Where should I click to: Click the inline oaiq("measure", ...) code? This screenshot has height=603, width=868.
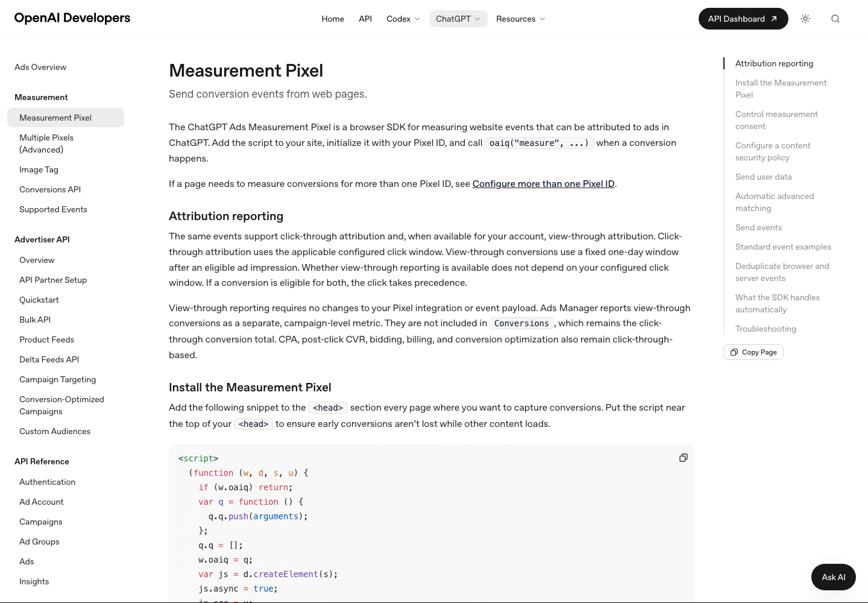(x=539, y=143)
